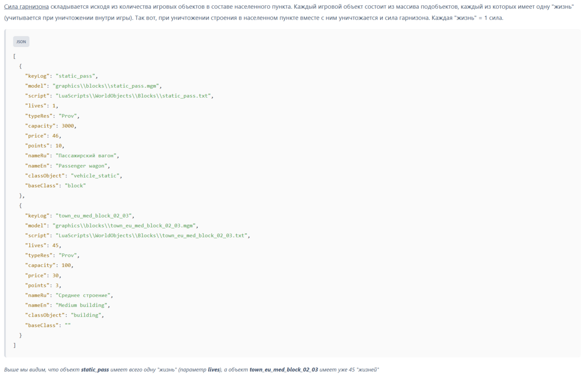This screenshot has height=375, width=588.
Task: Click the capacity value 3000
Action: [69, 125]
